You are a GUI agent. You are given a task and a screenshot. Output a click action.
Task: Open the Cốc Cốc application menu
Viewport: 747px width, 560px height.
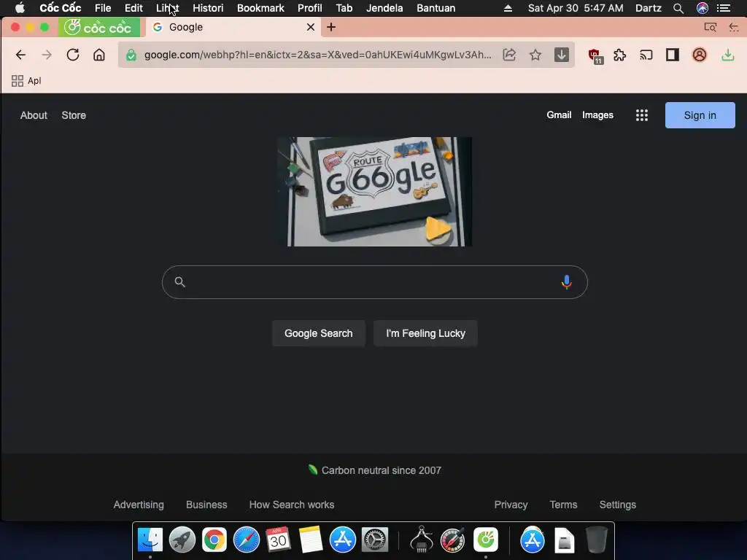pyautogui.click(x=61, y=8)
